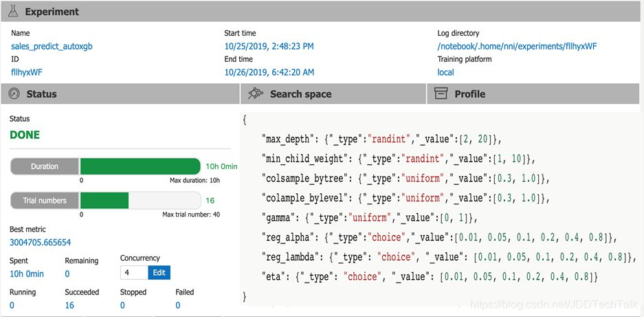Click the "colsample_bytree" JSON line
The image size is (644, 317).
pos(406,178)
